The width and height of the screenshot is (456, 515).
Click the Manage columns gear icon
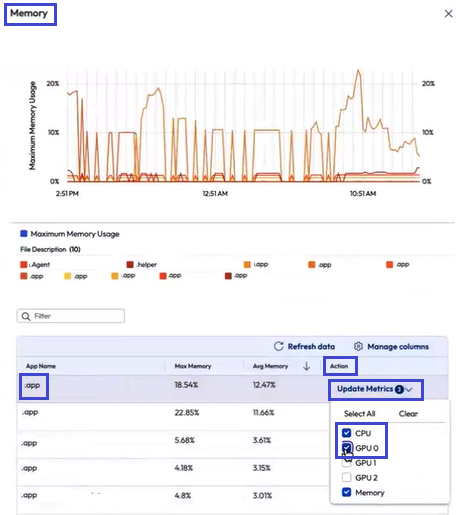pyautogui.click(x=358, y=346)
